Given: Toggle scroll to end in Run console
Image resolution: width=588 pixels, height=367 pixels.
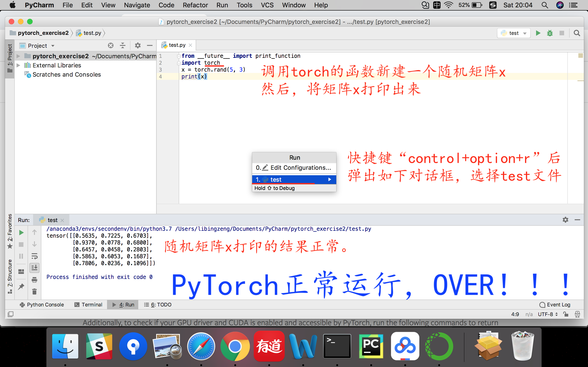Looking at the screenshot, I should coord(34,268).
